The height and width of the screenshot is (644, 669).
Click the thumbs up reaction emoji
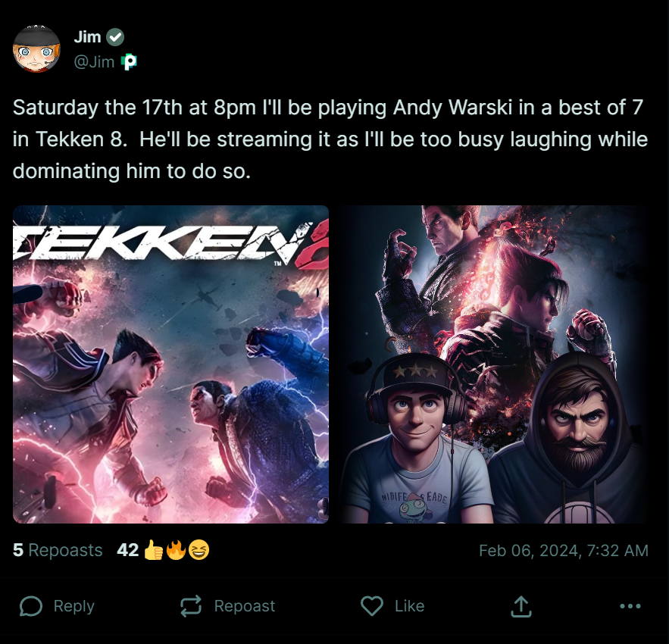point(153,550)
